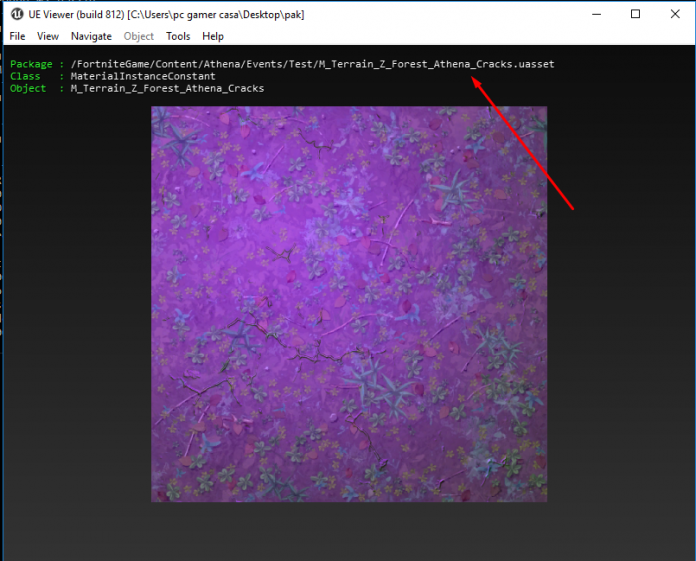Click the green Object label
This screenshot has height=561, width=696.
point(28,88)
